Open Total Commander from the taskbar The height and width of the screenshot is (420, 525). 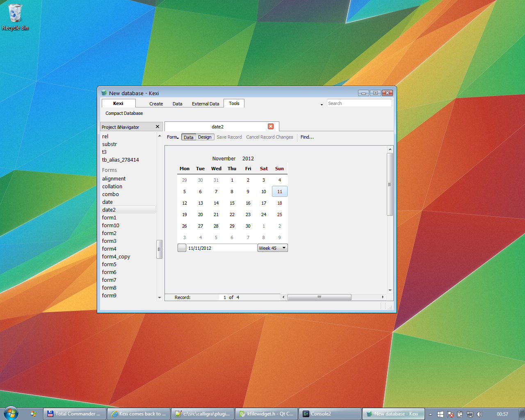[74, 414]
